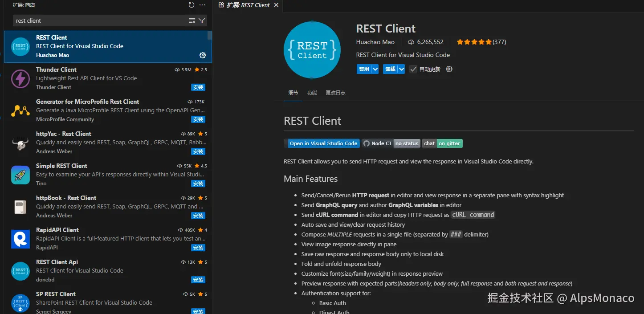Click the Main Features heading
The width and height of the screenshot is (644, 314).
click(311, 179)
